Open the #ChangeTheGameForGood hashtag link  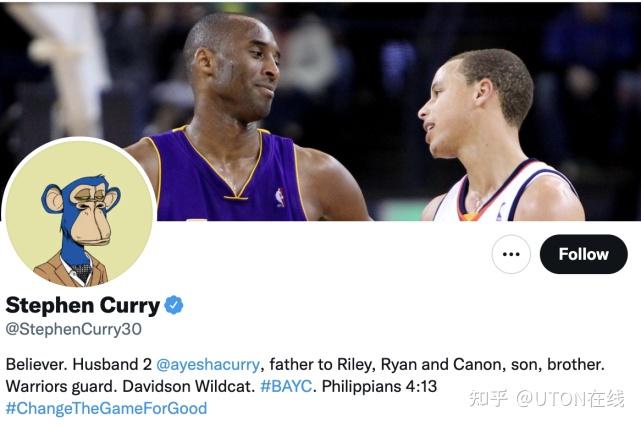pyautogui.click(x=106, y=408)
